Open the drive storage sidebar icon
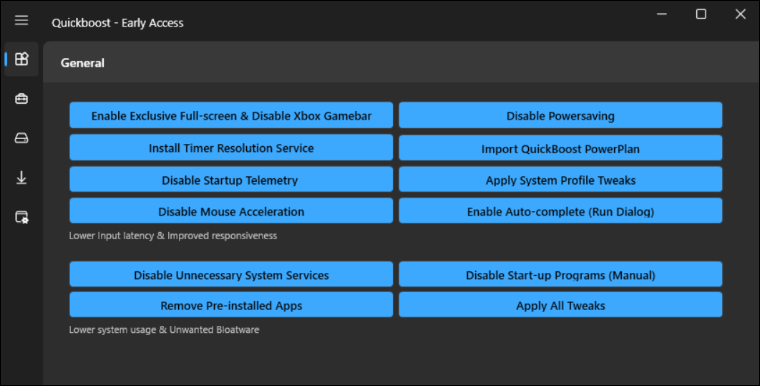The width and height of the screenshot is (760, 386). (x=21, y=139)
